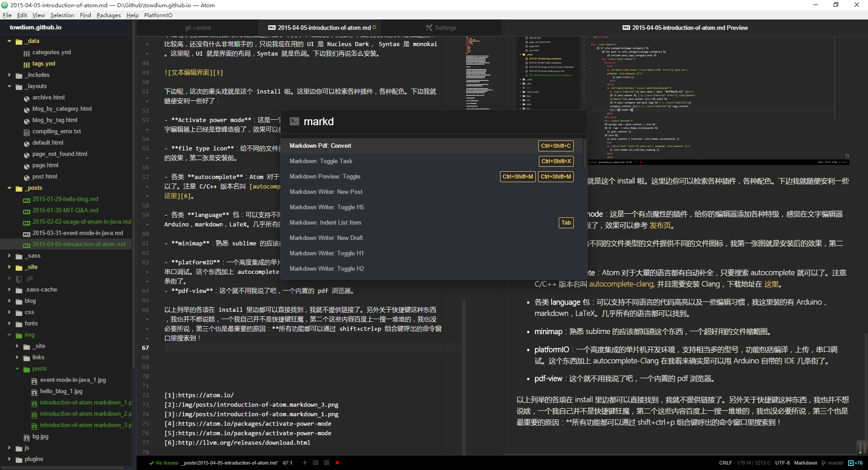868x470 pixels.
Task: Click the post.html file icon
Action: [27, 177]
